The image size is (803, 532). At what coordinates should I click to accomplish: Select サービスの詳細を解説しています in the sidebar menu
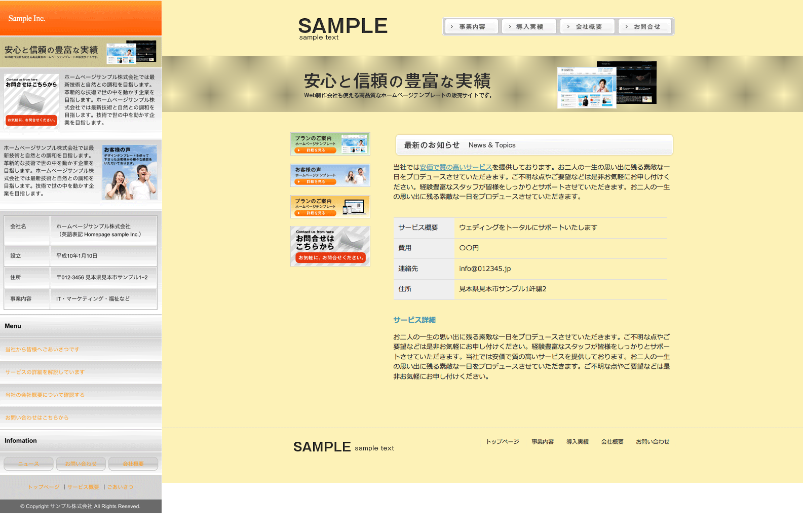point(45,372)
